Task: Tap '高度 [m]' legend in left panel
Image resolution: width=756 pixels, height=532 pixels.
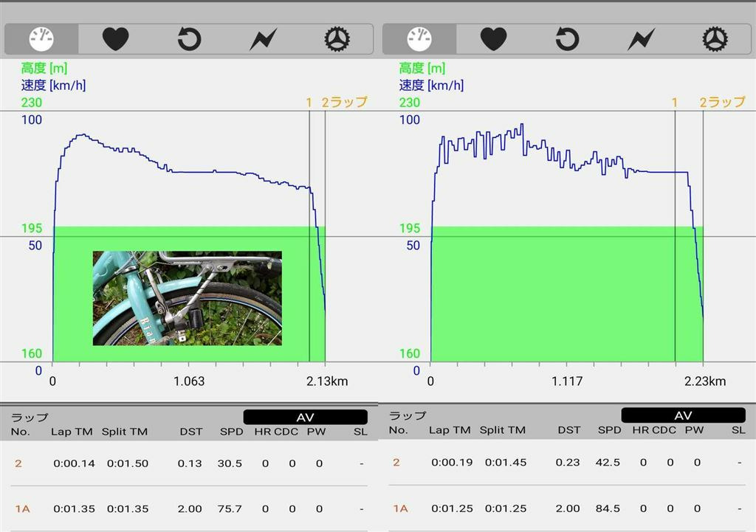Action: (44, 68)
